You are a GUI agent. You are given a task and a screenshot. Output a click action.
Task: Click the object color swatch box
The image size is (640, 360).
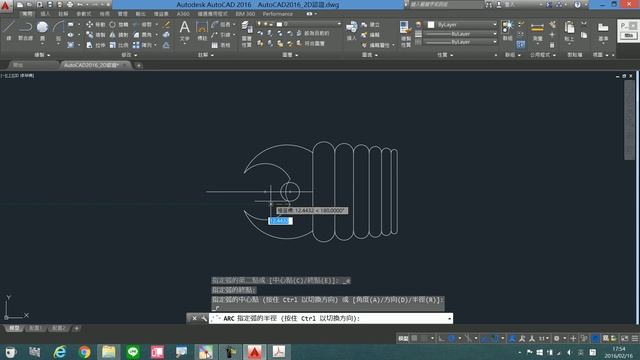[431, 24]
